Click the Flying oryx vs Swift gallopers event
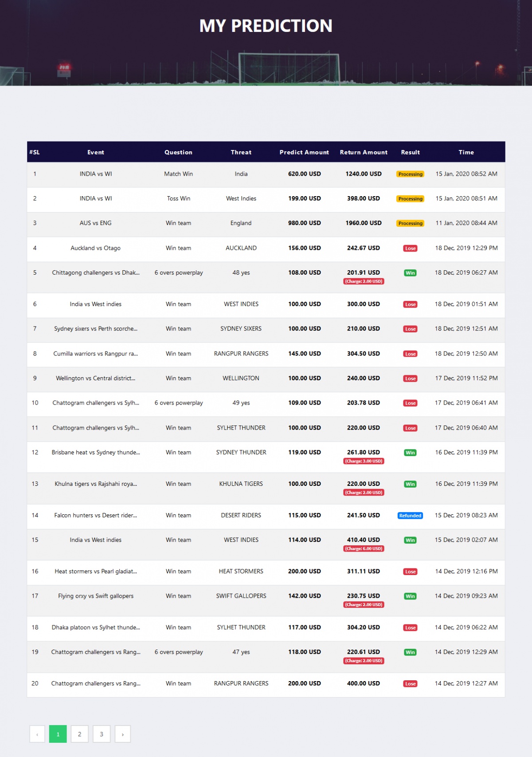 click(x=96, y=596)
